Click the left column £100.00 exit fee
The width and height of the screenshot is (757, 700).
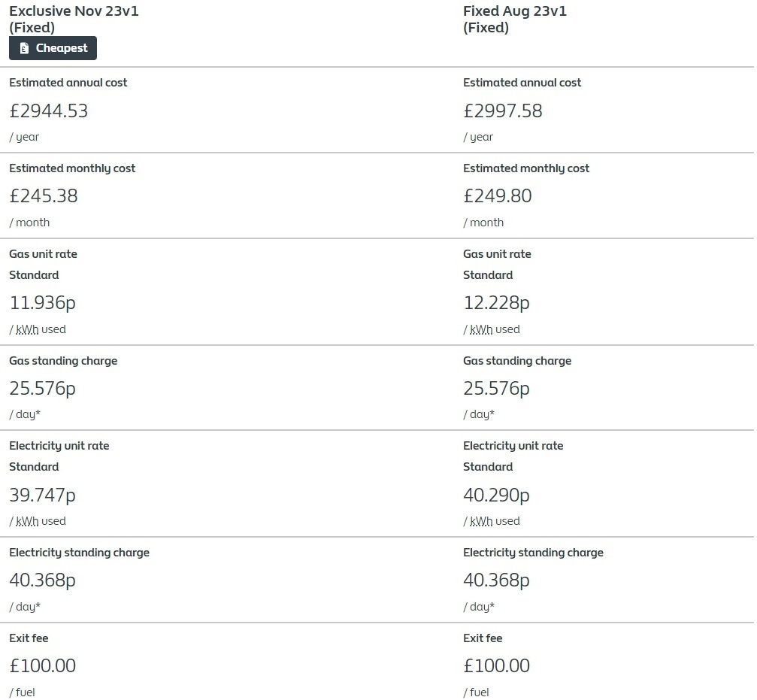43,665
